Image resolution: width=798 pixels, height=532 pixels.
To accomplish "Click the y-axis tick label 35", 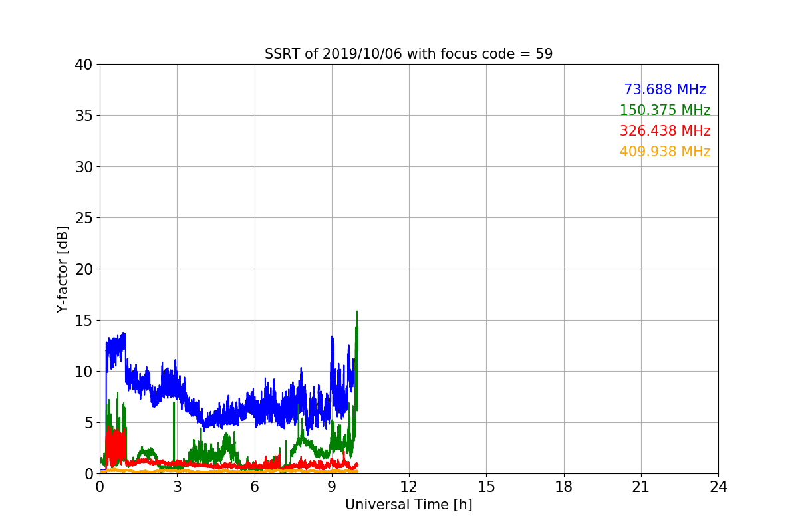I will pos(83,116).
